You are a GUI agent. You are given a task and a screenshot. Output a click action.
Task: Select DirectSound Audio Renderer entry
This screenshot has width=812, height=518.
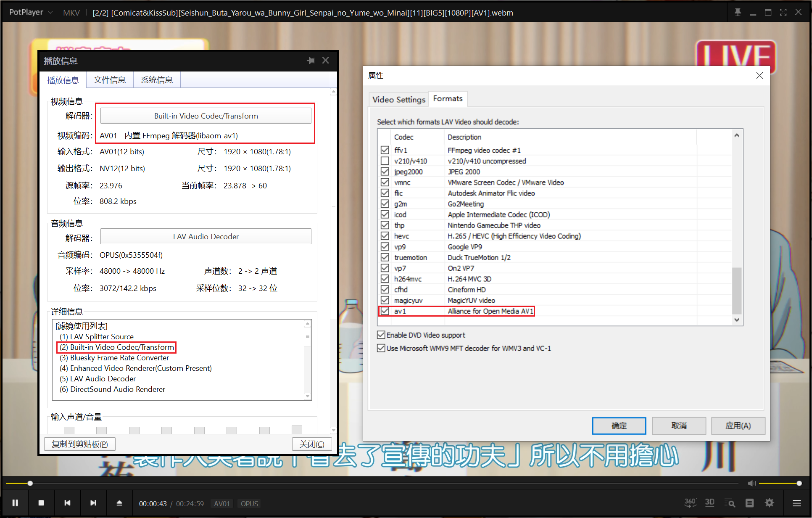pyautogui.click(x=112, y=389)
